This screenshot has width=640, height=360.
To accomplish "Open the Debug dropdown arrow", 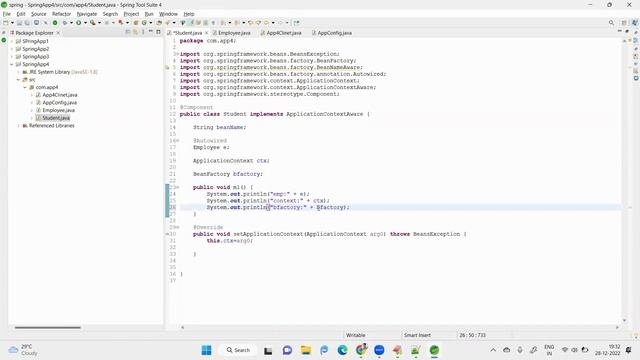I will (x=71, y=23).
